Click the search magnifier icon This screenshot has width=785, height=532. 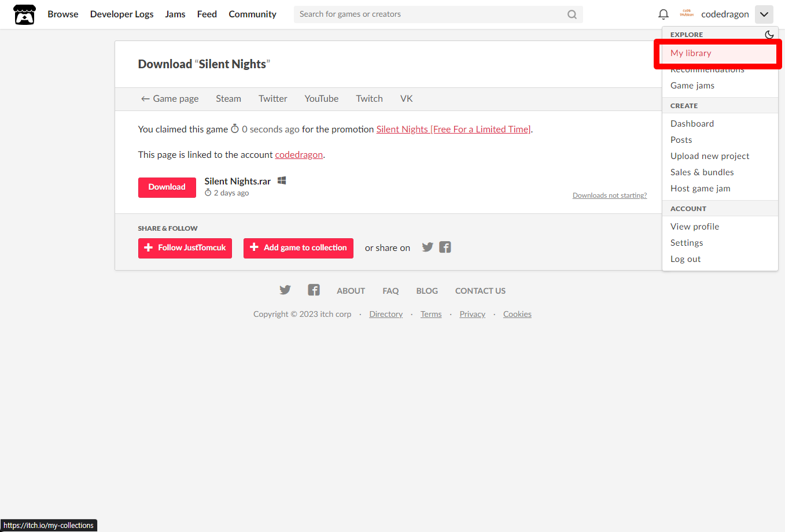(572, 14)
